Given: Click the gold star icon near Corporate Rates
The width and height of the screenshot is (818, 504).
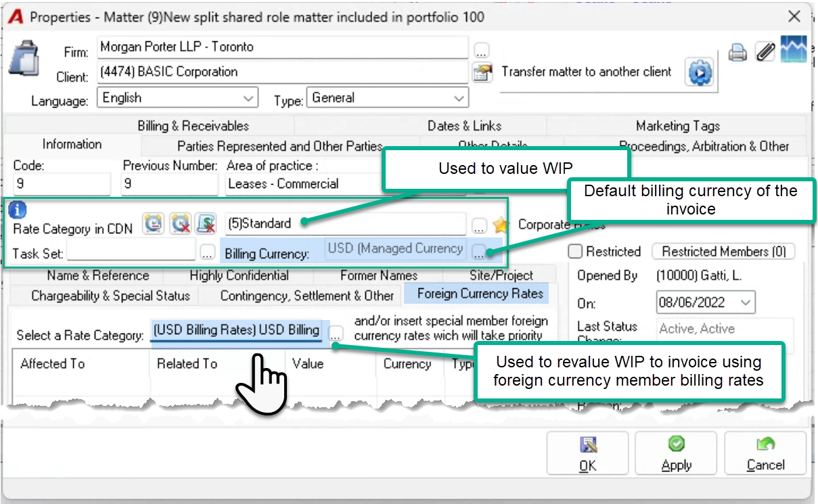Looking at the screenshot, I should pyautogui.click(x=500, y=225).
